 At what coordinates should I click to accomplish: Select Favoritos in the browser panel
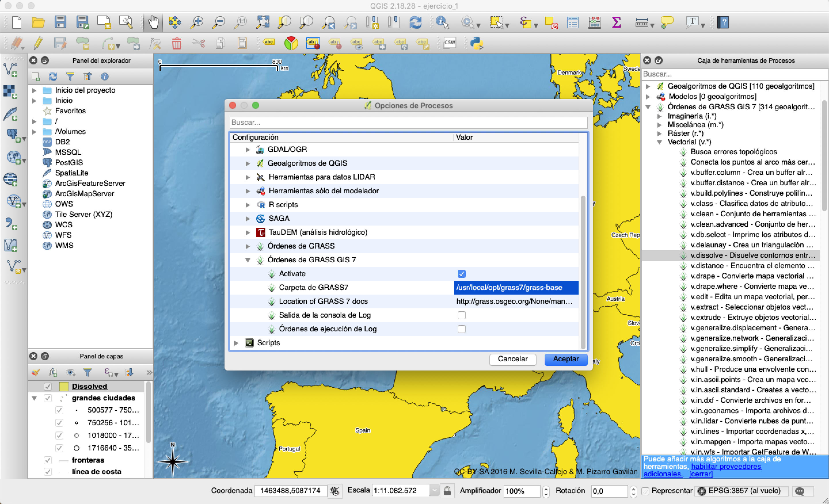pos(70,111)
